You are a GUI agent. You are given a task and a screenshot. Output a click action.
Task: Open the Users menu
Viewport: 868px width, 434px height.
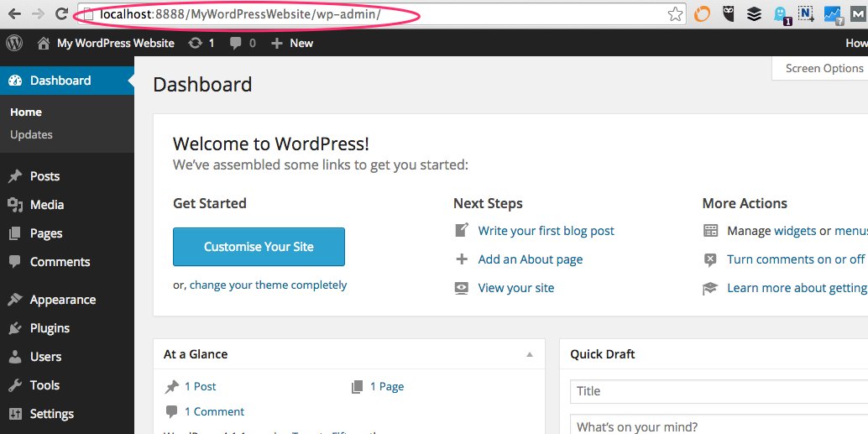[45, 357]
